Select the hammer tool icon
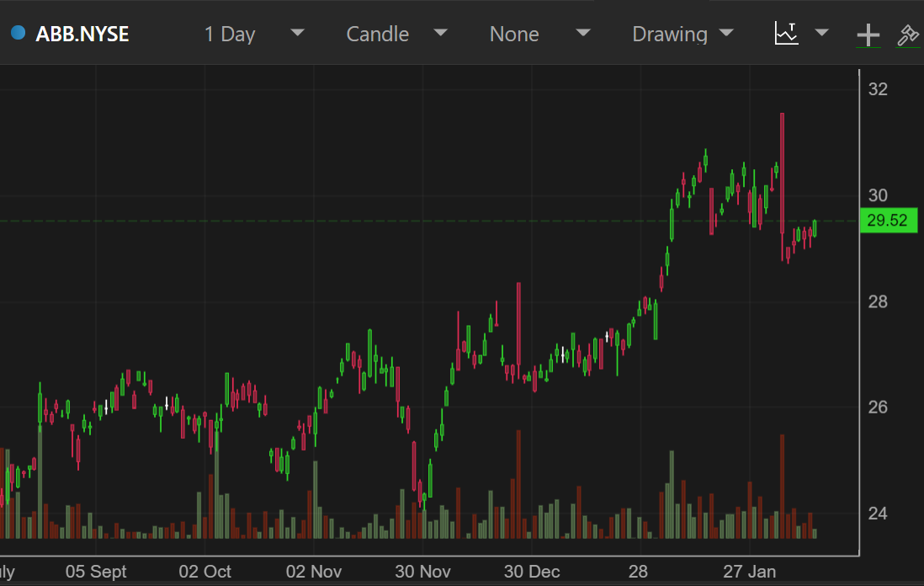924x586 pixels. (907, 35)
